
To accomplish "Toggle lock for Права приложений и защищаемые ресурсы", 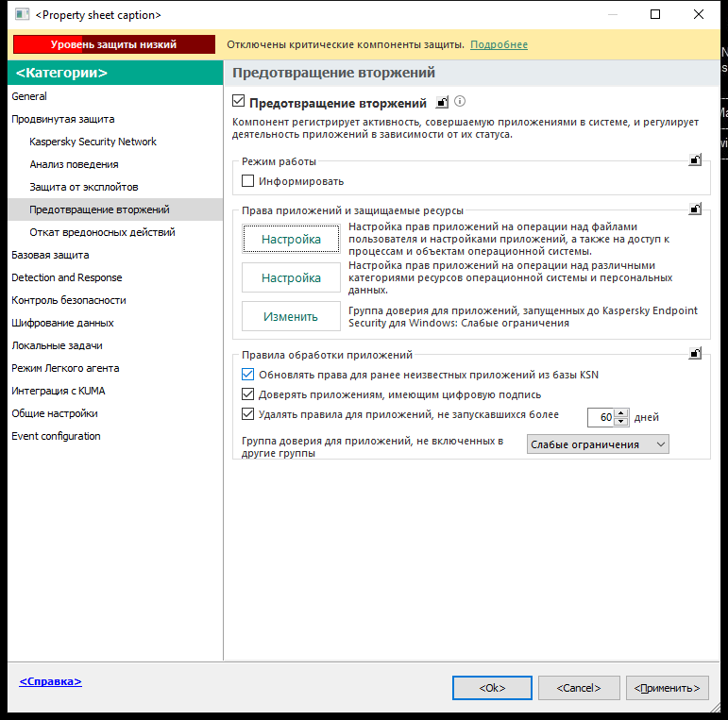I will tap(695, 209).
